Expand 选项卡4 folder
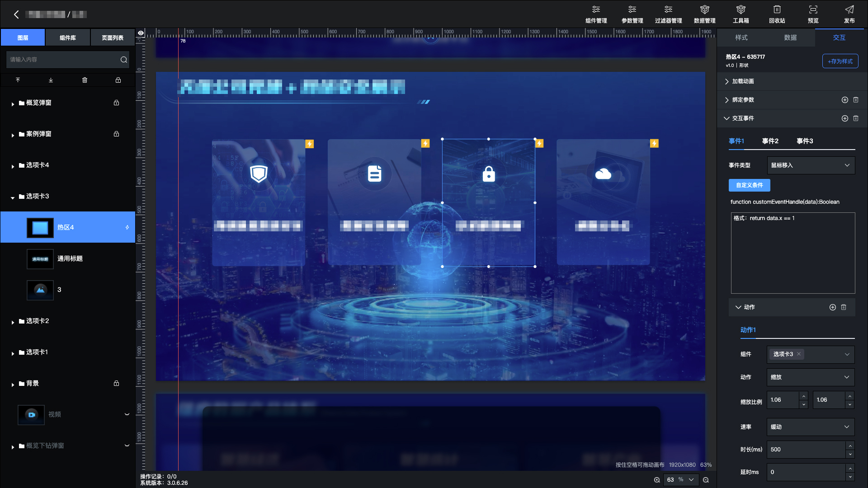Image resolution: width=868 pixels, height=488 pixels. coord(13,166)
